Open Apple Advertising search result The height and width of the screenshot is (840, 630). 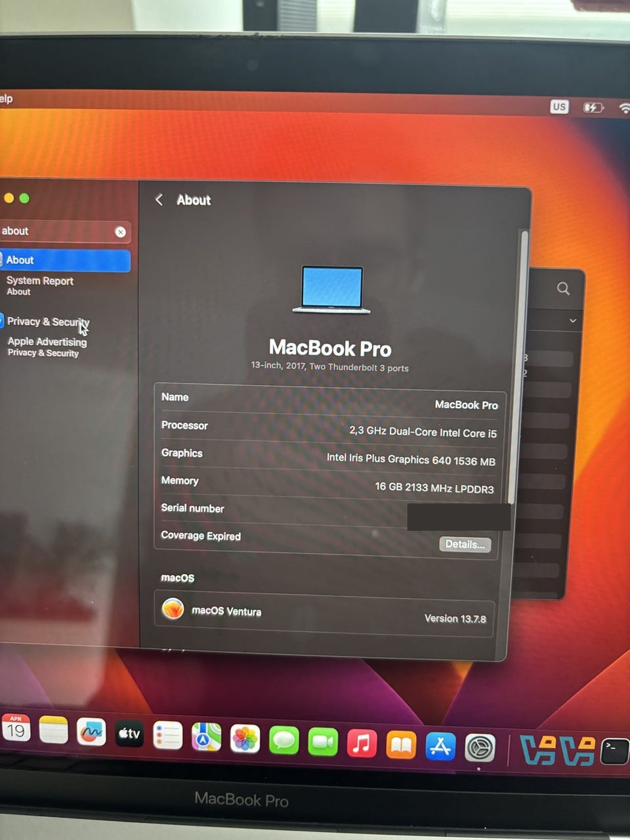pos(47,346)
